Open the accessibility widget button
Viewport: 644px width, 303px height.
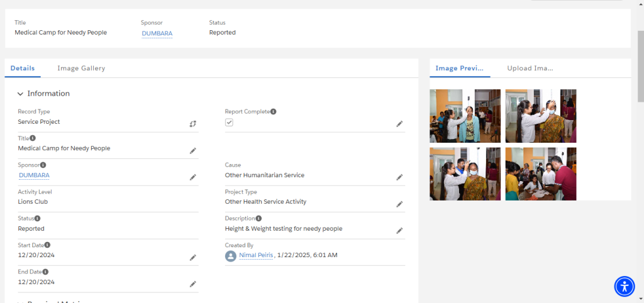click(625, 286)
